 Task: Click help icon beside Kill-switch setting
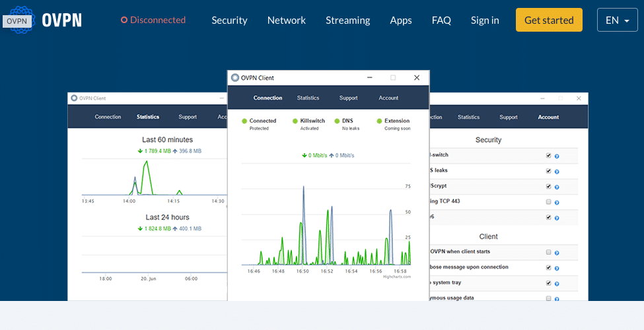[557, 156]
